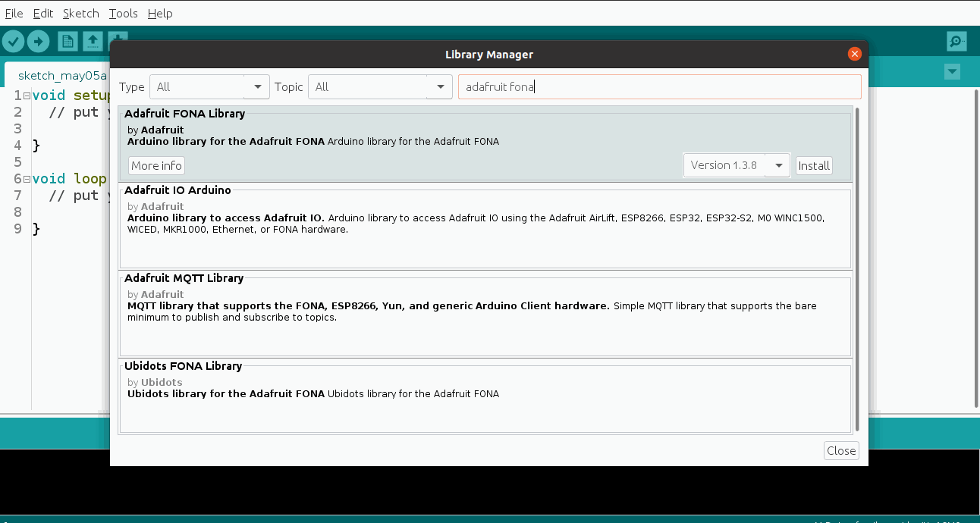
Task: Collapse the void loop code fold marker
Action: tap(27, 179)
